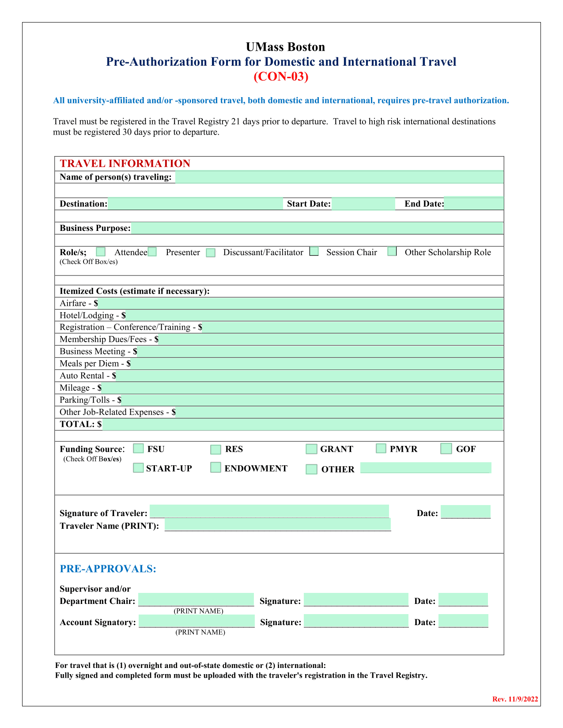Click the Destination input field
Viewport: 563px width, 728px height.
[195, 204]
